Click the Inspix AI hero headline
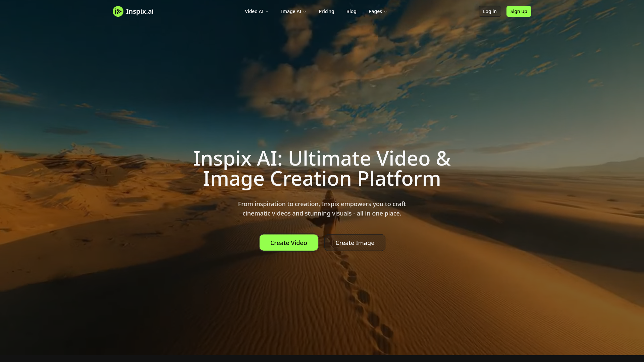 (322, 168)
